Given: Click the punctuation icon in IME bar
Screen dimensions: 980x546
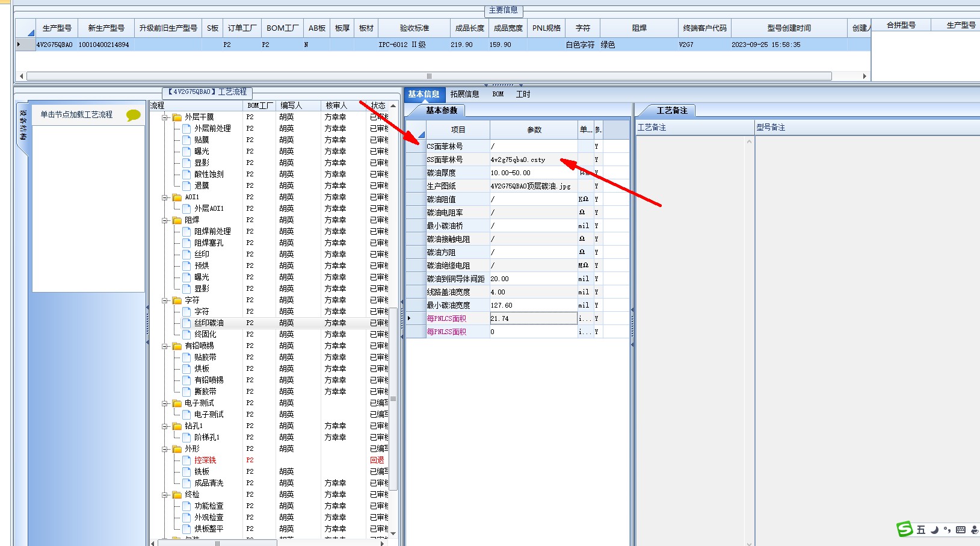Looking at the screenshot, I should coord(947,530).
